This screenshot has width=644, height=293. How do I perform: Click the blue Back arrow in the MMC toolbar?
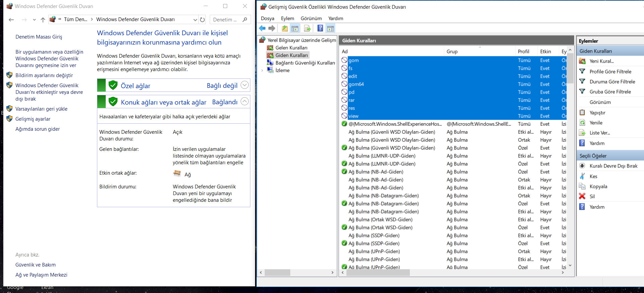[262, 28]
